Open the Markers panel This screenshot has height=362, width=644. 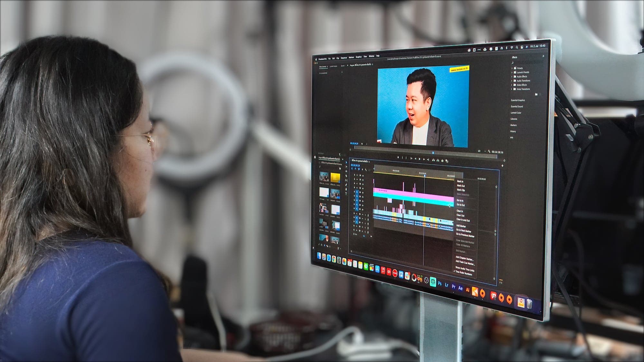[x=514, y=125]
